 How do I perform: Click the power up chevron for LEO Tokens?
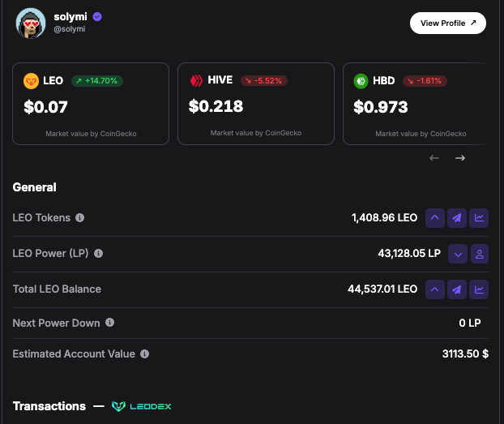(x=435, y=218)
